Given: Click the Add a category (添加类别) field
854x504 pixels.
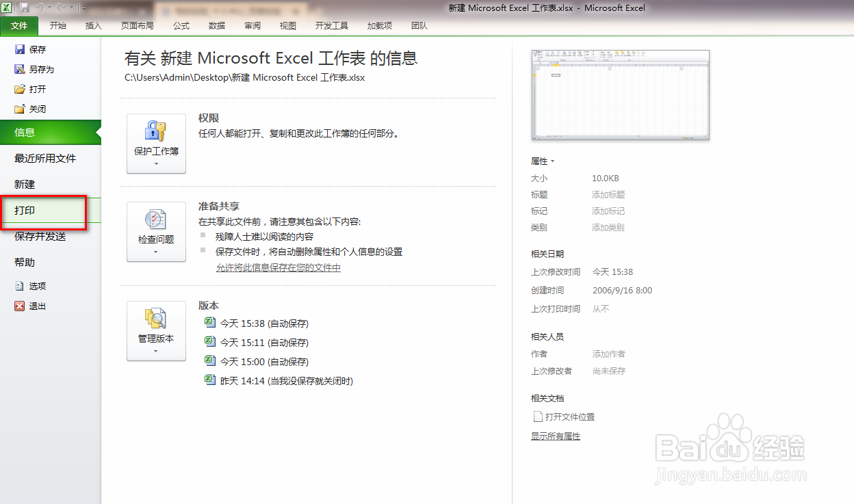Looking at the screenshot, I should point(608,228).
